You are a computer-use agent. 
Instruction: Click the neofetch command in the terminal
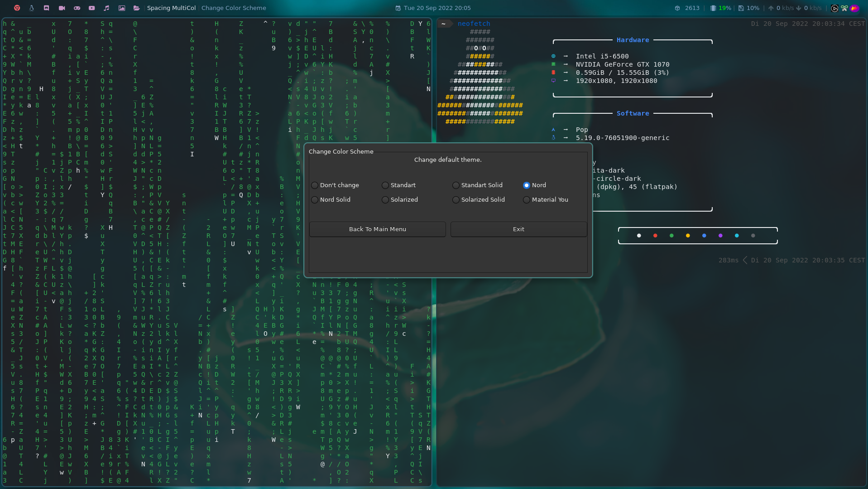click(474, 24)
